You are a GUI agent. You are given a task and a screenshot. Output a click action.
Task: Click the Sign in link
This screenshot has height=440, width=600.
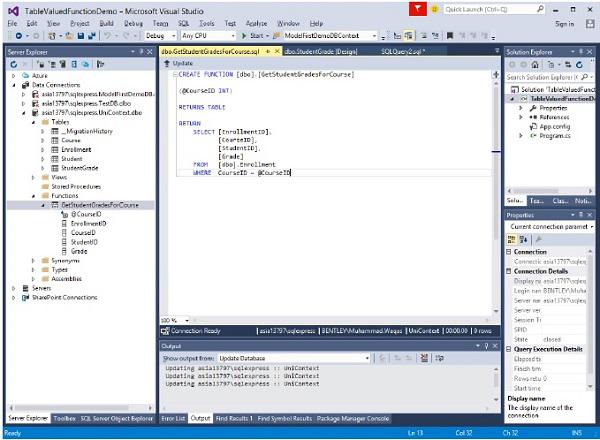point(564,24)
